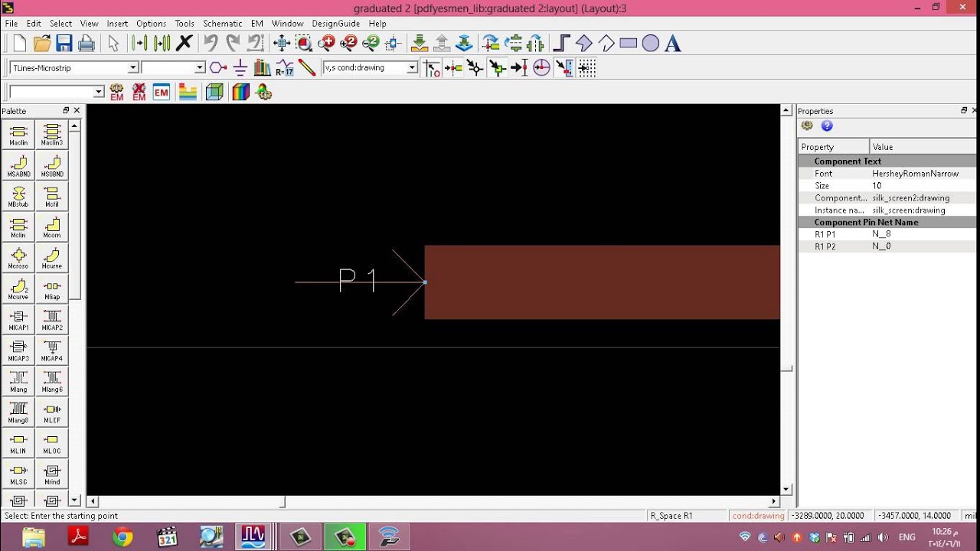Open File Explorer from the taskbar
980x551 pixels.
tap(33, 537)
